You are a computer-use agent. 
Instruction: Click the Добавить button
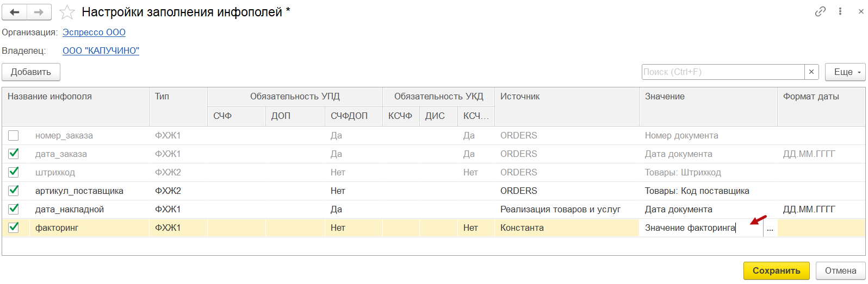coord(31,72)
